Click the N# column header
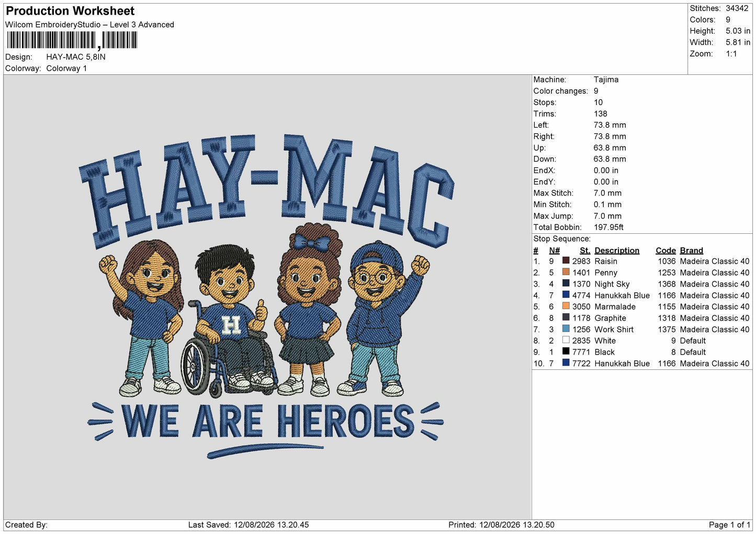The image size is (756, 534). (555, 251)
